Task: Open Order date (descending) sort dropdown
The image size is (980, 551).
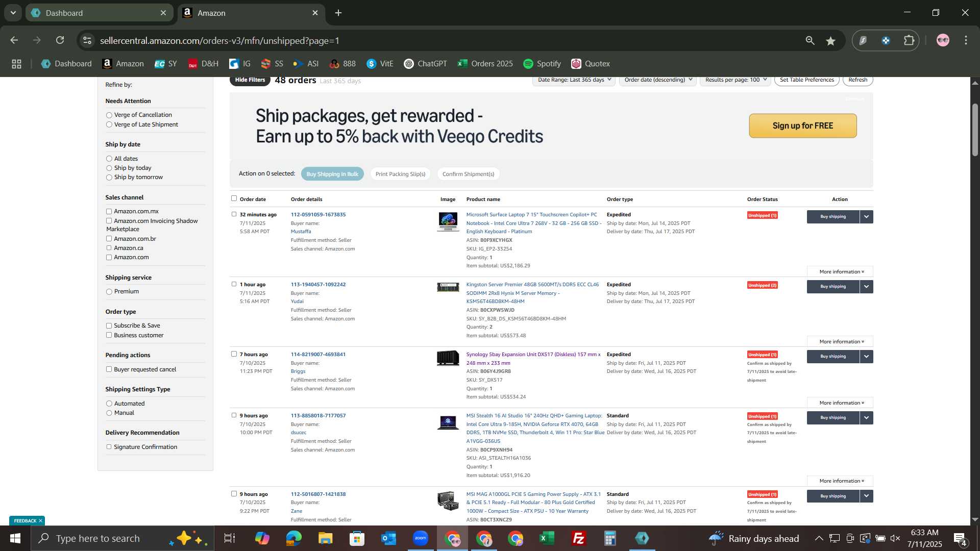Action: tap(658, 80)
